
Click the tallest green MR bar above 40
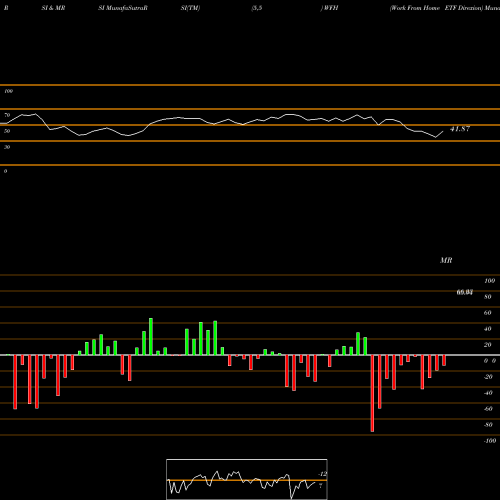151,337
